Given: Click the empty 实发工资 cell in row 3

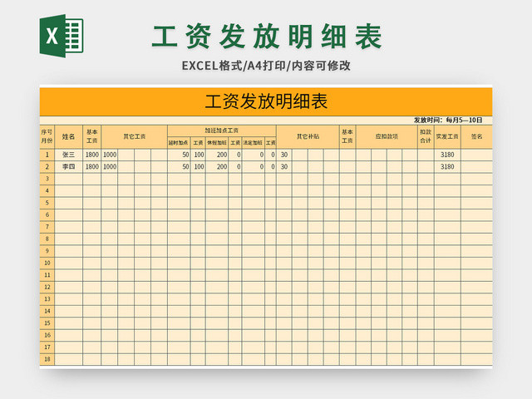Looking at the screenshot, I should 447,179.
